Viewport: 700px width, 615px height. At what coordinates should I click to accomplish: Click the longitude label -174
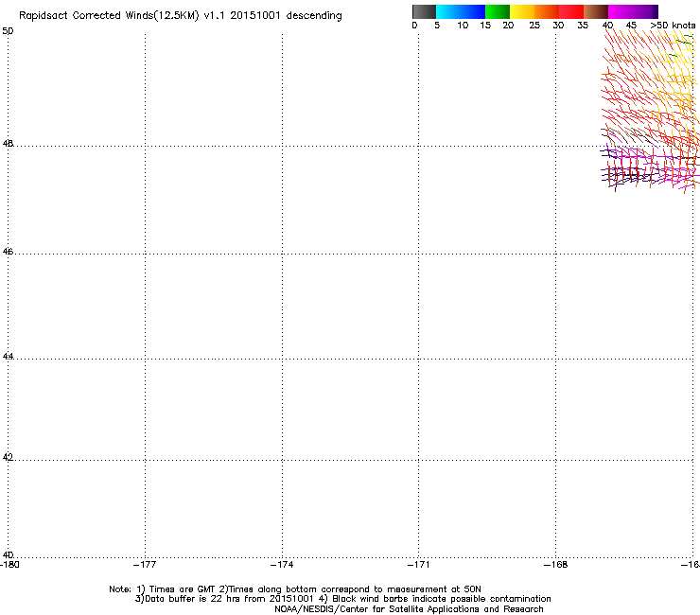[282, 565]
